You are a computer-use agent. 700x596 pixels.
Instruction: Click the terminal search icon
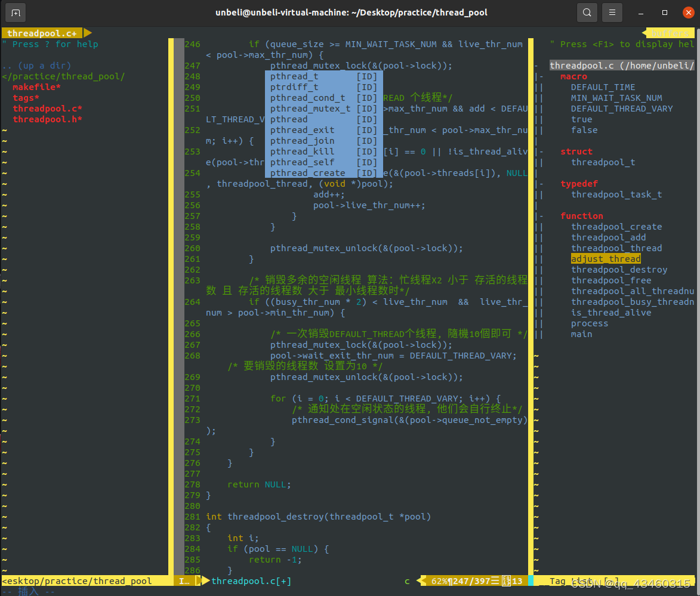click(x=587, y=13)
